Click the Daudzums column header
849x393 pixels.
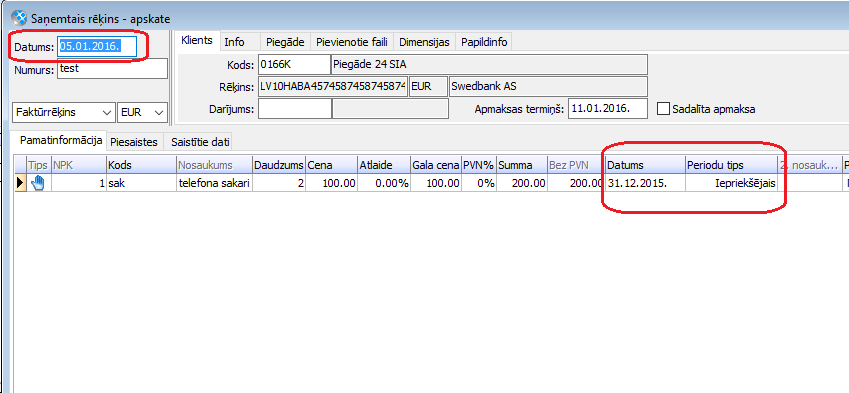point(278,165)
